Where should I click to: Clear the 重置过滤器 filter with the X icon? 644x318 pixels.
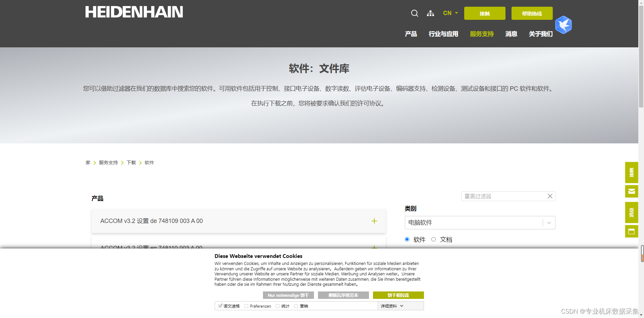(550, 196)
